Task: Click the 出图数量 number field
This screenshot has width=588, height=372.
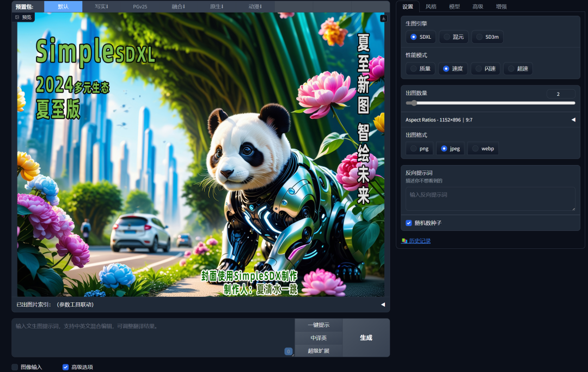Action: click(561, 94)
